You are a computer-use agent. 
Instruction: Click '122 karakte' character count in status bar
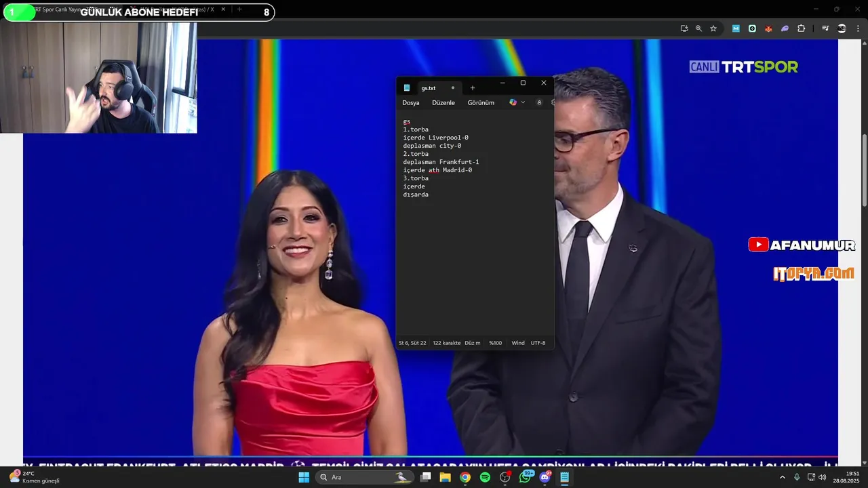click(446, 343)
